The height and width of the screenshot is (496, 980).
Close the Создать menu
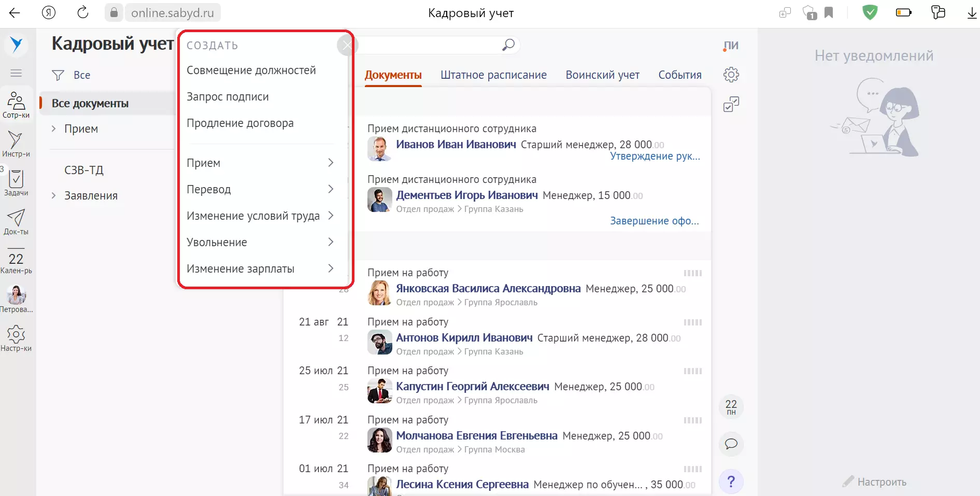347,45
